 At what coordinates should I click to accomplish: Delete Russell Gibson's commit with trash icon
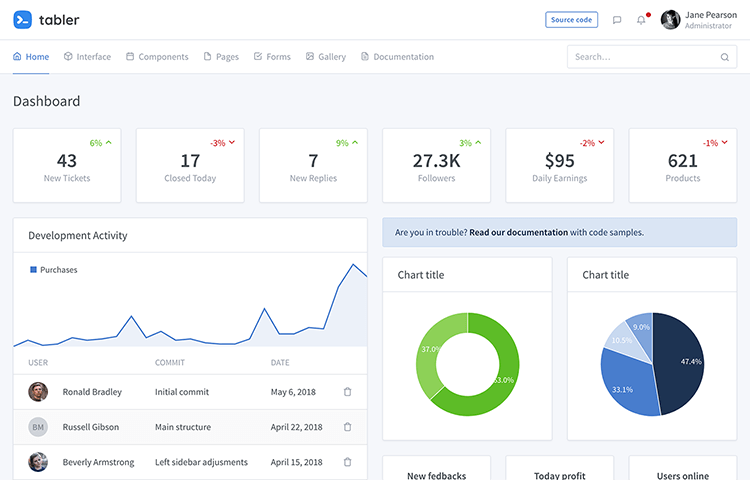pos(348,427)
